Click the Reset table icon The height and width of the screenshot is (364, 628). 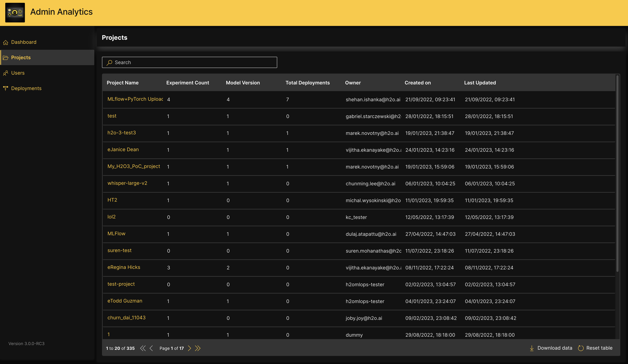[x=581, y=348]
